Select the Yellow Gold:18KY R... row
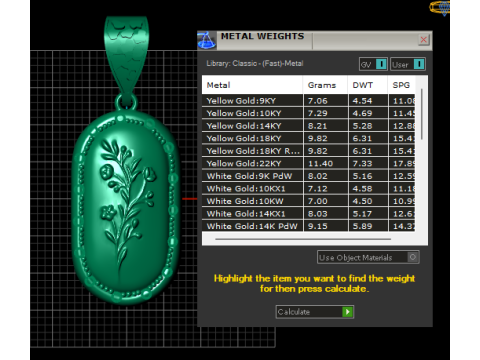The image size is (480, 360). point(309,151)
